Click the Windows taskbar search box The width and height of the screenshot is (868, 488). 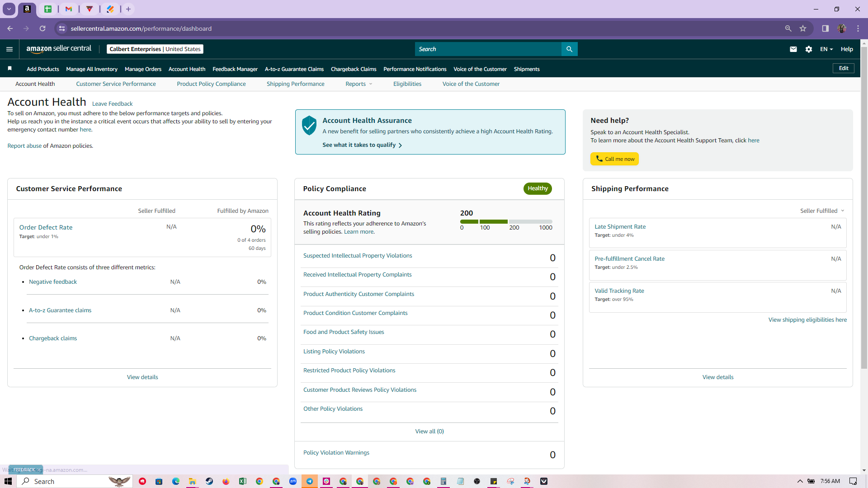point(75,481)
